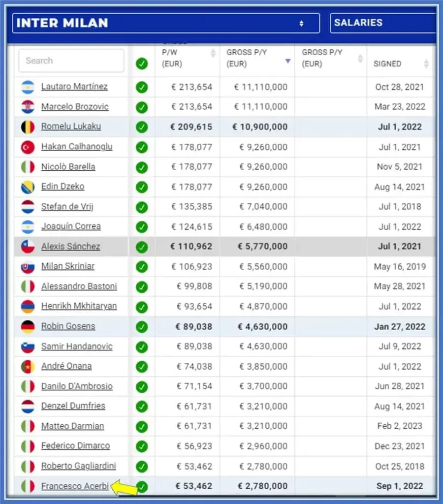Select the Jan 27, 2022 signed date
This screenshot has height=504, width=443.
[x=400, y=327]
